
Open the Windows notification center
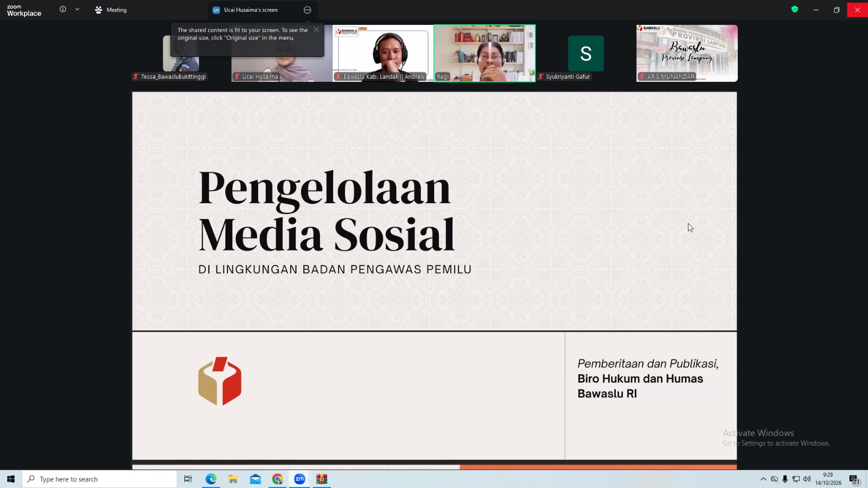pos(854,479)
